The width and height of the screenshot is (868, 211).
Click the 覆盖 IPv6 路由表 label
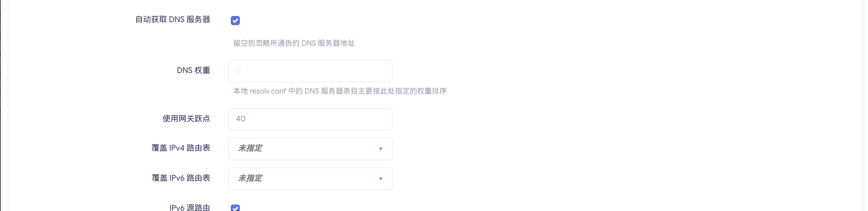point(181,178)
